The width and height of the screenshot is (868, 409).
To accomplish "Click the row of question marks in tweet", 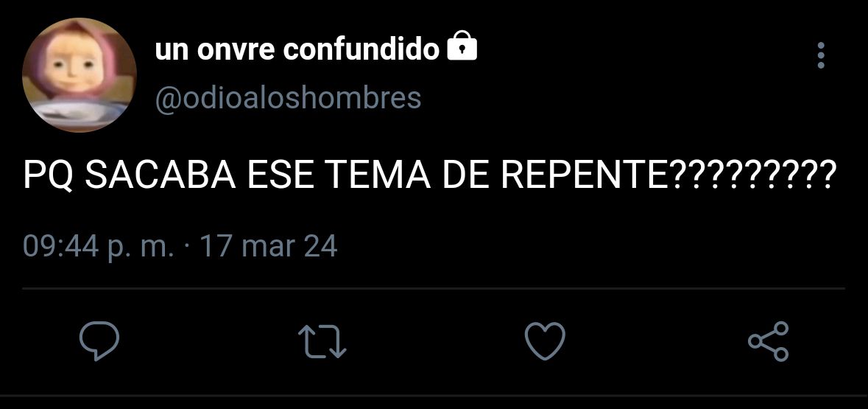I will (752, 174).
